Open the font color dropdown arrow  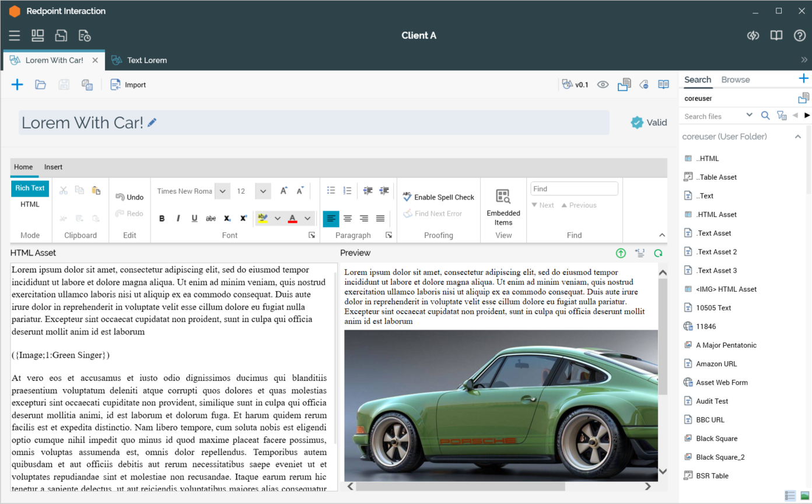click(x=307, y=218)
